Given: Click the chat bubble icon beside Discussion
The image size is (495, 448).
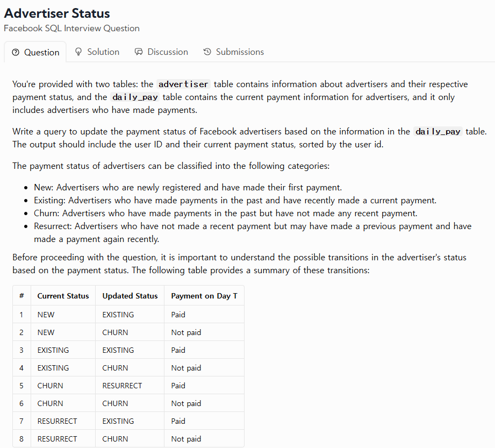Looking at the screenshot, I should click(x=139, y=52).
